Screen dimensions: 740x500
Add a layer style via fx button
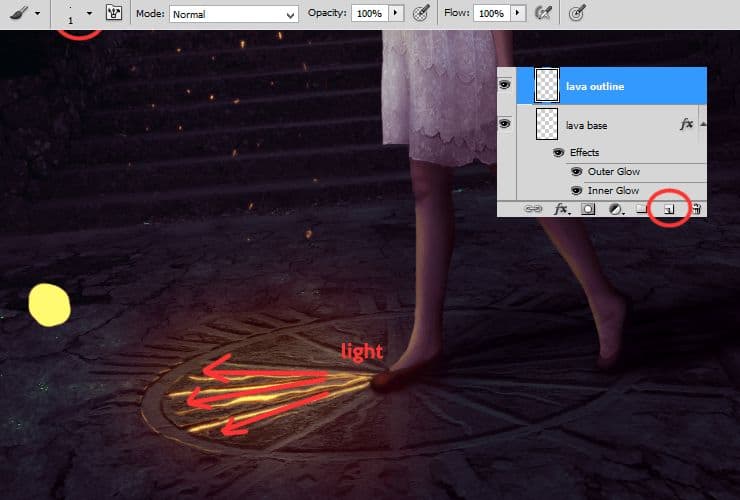pos(562,209)
